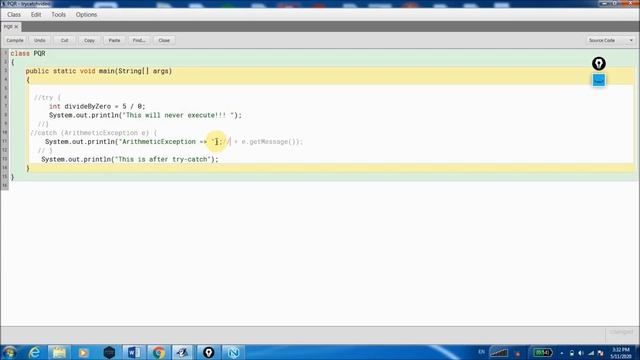640x360 pixels.
Task: Click the Cut button
Action: (x=64, y=40)
